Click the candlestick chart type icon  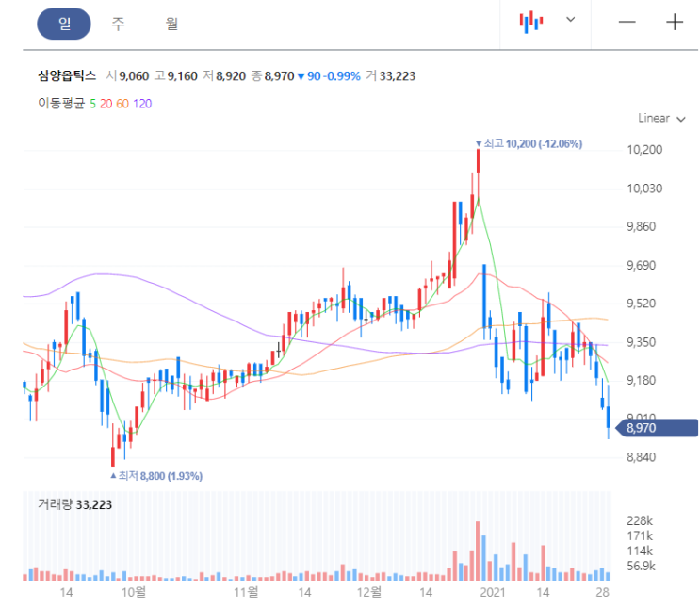(531, 22)
